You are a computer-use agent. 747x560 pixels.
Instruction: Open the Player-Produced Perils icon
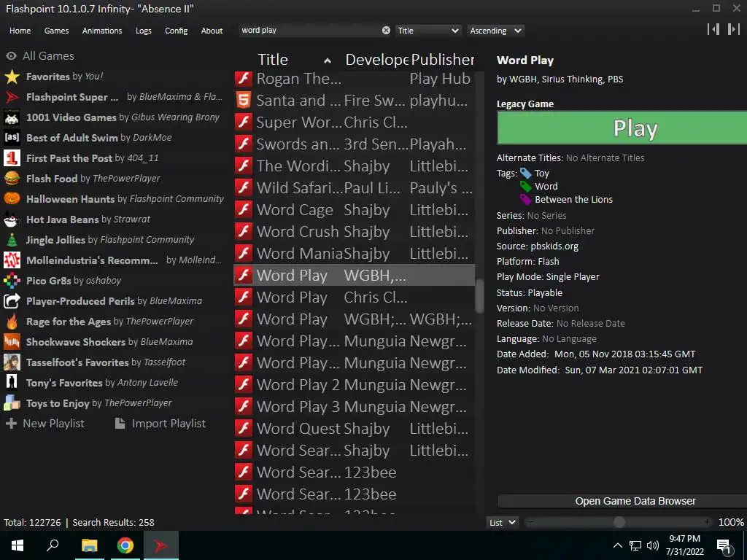tap(12, 301)
